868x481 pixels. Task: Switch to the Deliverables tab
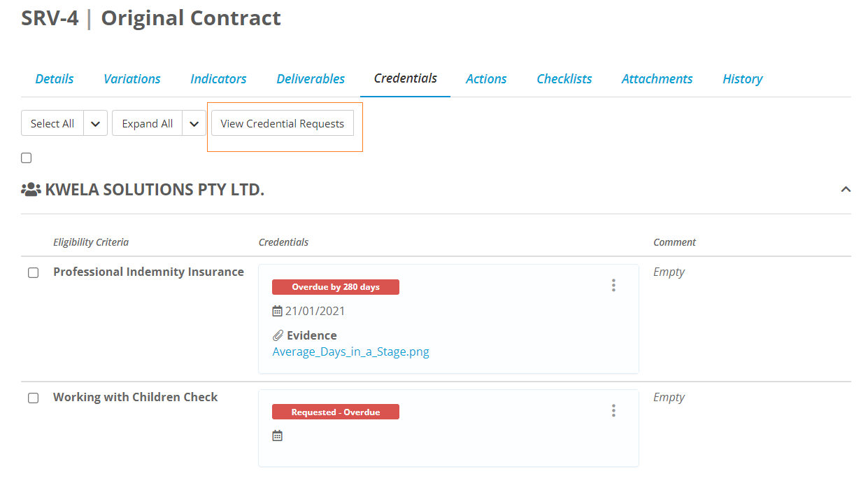tap(311, 79)
